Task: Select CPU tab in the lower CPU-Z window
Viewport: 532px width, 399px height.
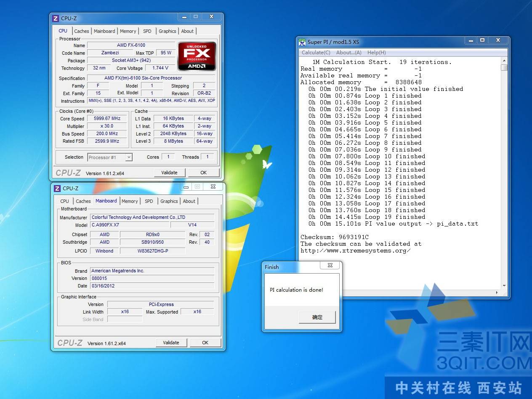Action: tap(65, 201)
